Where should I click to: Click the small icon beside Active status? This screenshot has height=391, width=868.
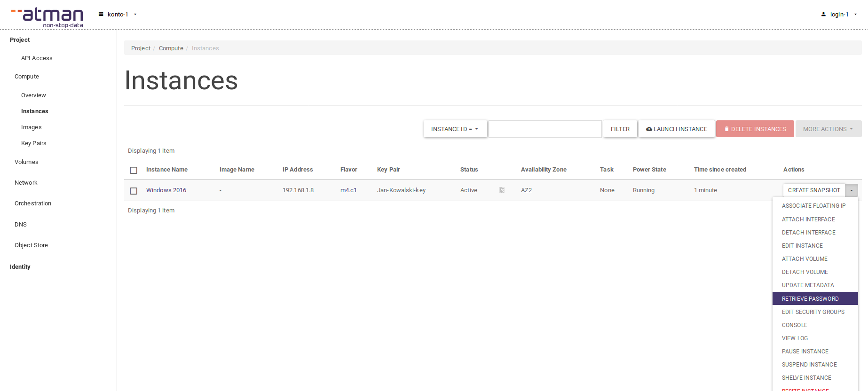click(x=502, y=190)
